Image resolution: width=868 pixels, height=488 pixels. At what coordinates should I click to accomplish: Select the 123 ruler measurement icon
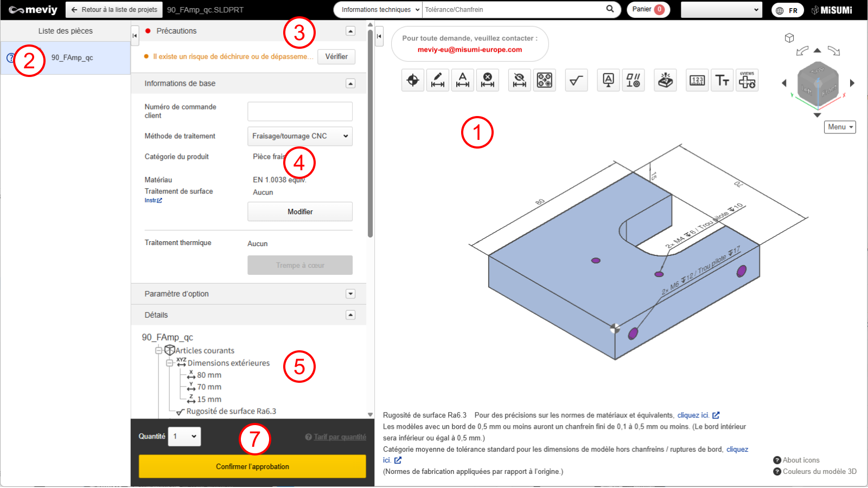[x=697, y=80]
